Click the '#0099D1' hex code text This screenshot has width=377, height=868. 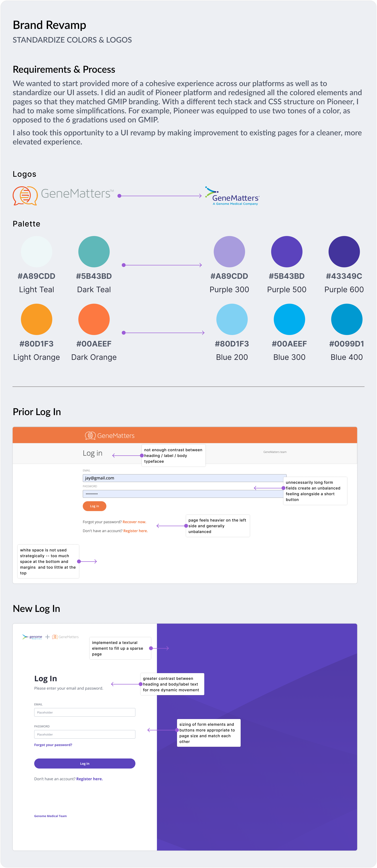pos(347,344)
